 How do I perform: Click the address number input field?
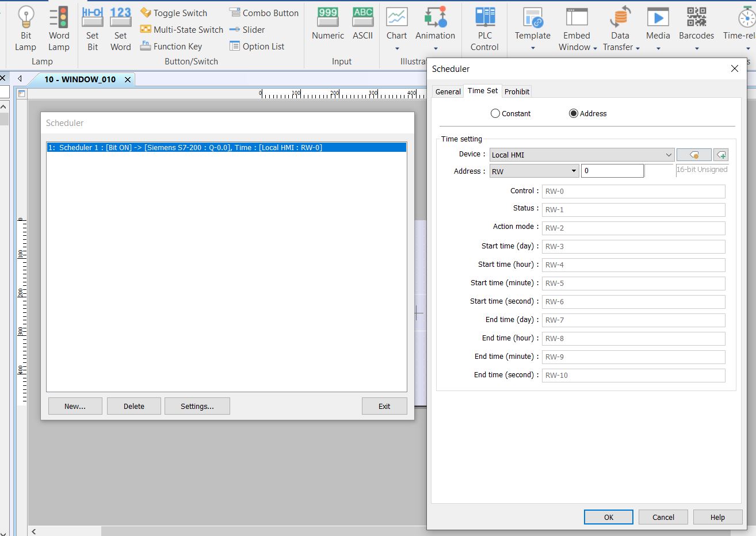coord(612,171)
